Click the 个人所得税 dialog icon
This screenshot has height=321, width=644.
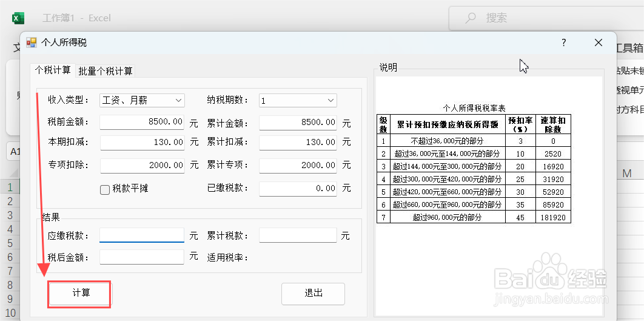pyautogui.click(x=31, y=42)
